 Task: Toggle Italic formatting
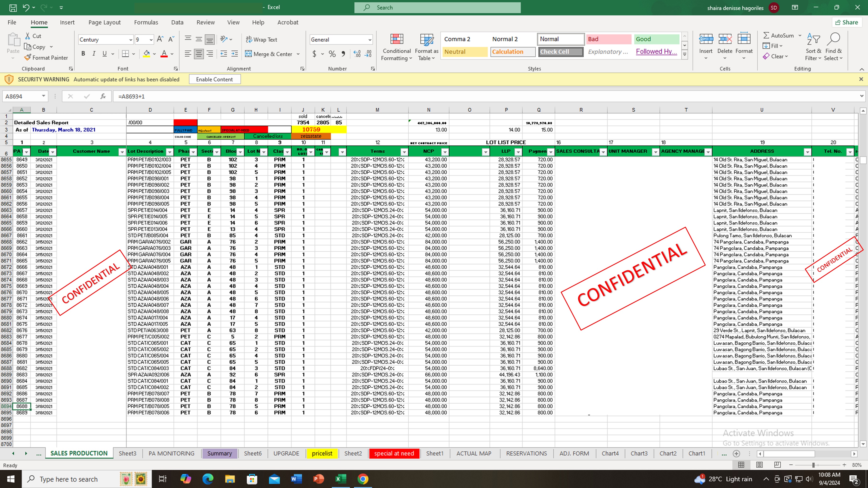(94, 54)
